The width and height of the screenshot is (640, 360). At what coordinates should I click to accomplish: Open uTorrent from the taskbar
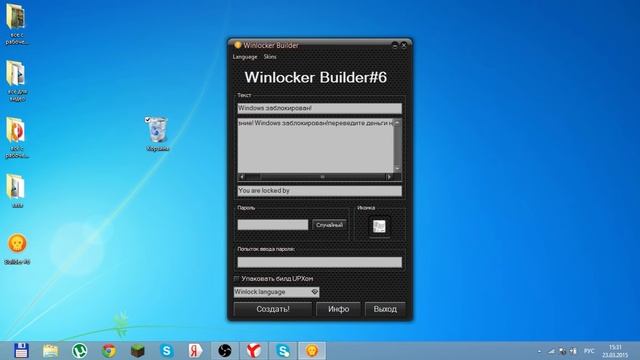80,351
